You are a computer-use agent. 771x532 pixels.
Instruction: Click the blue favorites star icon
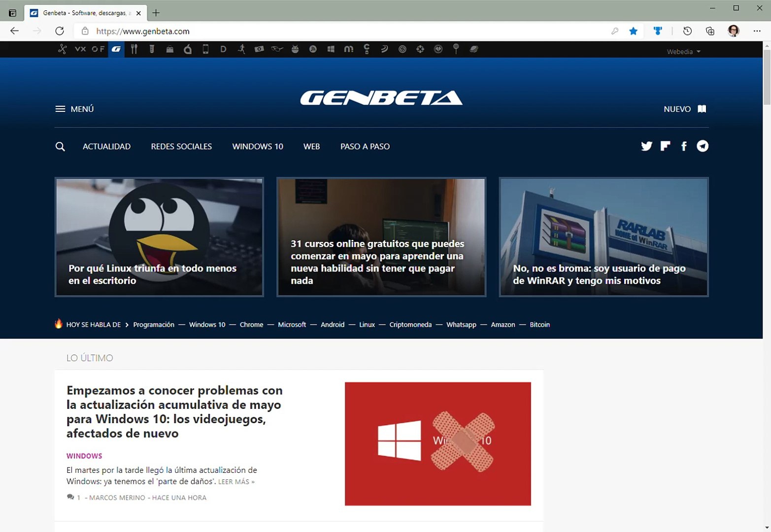[x=634, y=31]
